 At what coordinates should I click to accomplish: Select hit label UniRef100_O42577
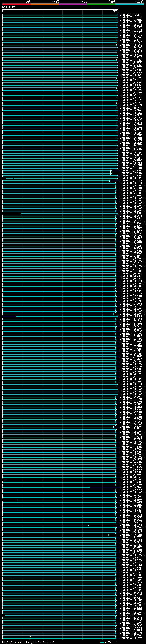[131, 306]
